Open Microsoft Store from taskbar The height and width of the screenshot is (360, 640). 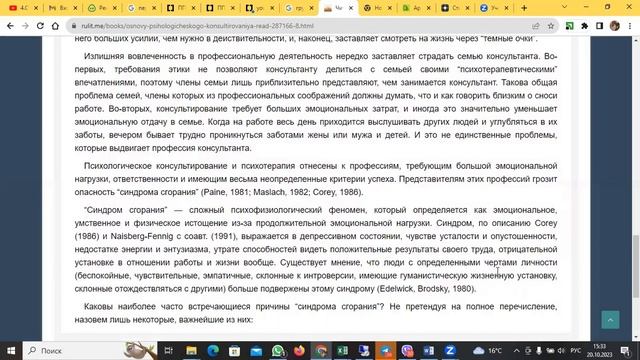[234, 351]
